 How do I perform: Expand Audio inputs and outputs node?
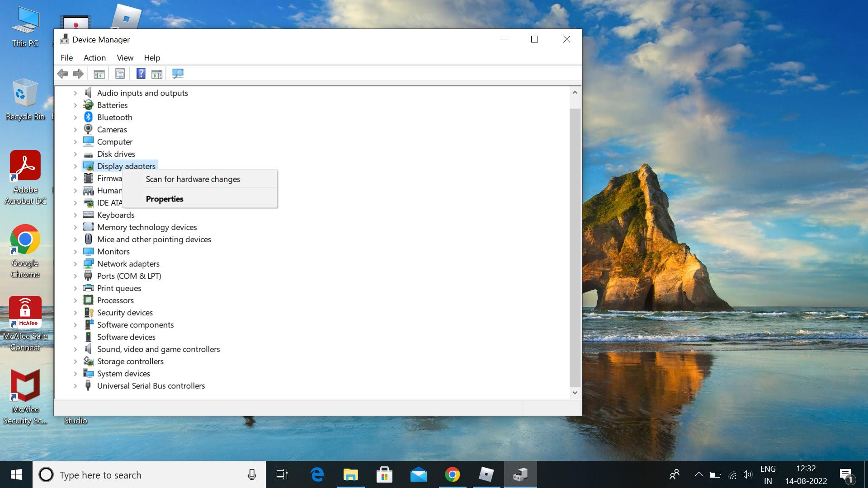click(x=75, y=93)
